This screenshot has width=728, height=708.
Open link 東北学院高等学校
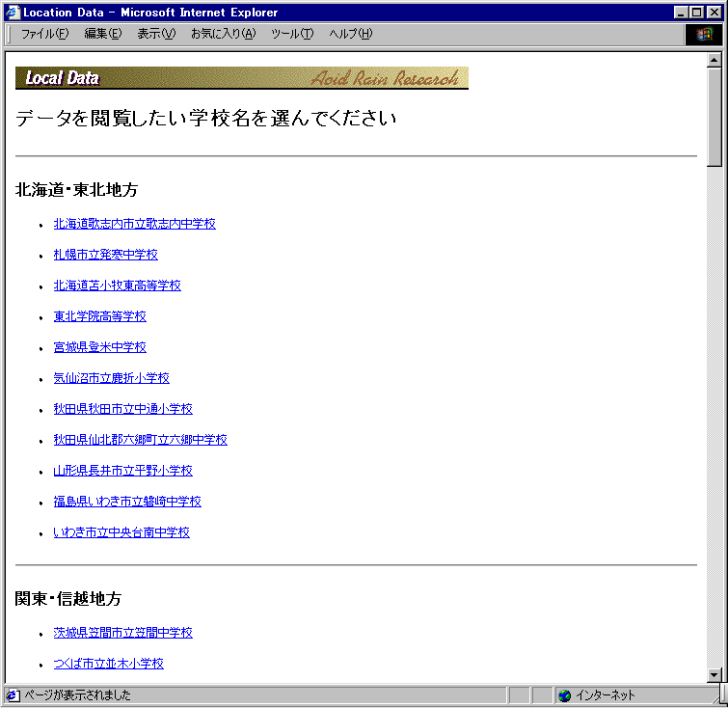(100, 316)
